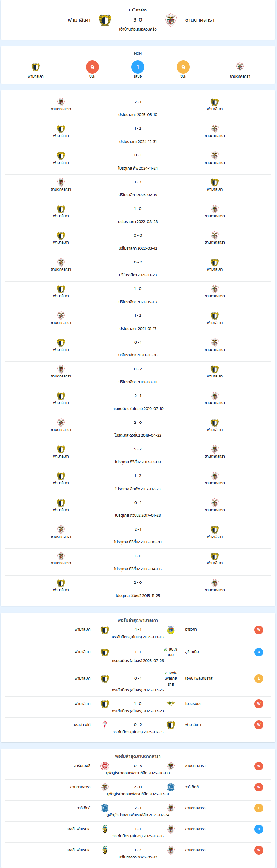Open the 0-0 match dated 2022-03-12
This screenshot has height=868, width=277.
tap(138, 241)
